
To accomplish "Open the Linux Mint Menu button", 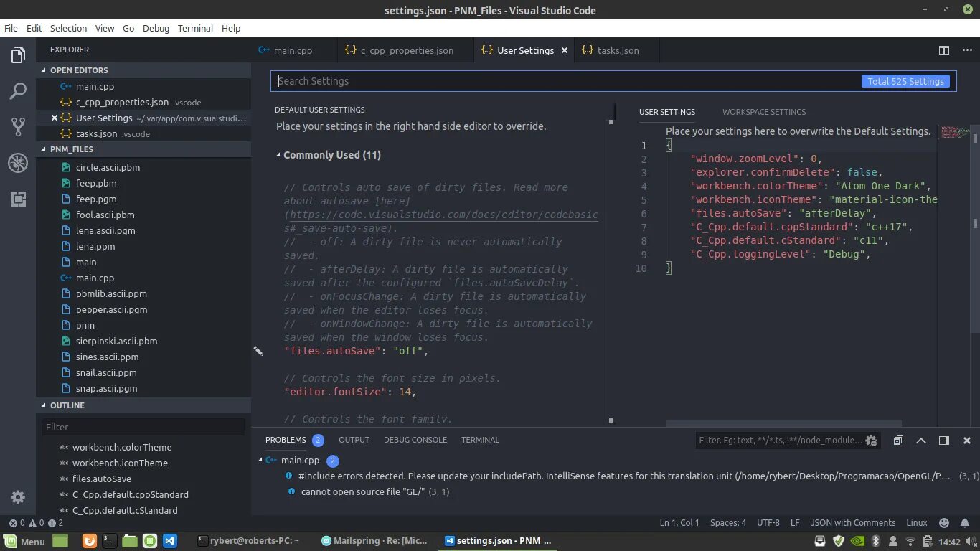I will [24, 542].
